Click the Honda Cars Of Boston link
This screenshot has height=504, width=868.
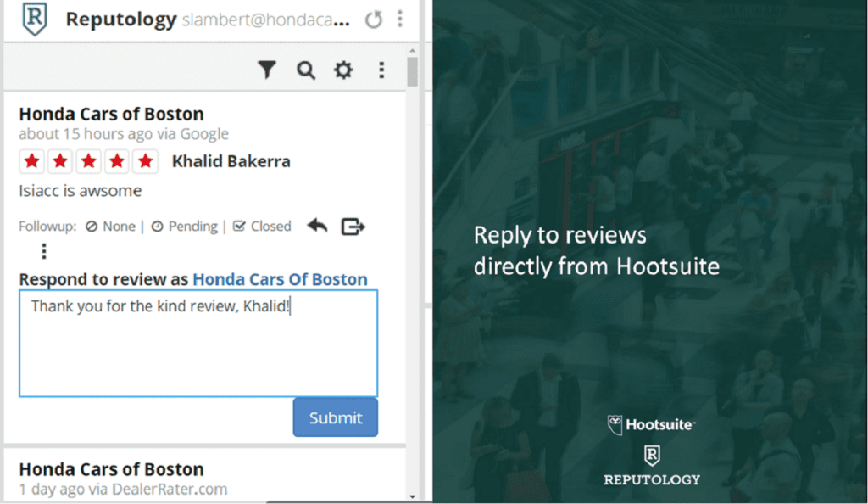tap(280, 279)
